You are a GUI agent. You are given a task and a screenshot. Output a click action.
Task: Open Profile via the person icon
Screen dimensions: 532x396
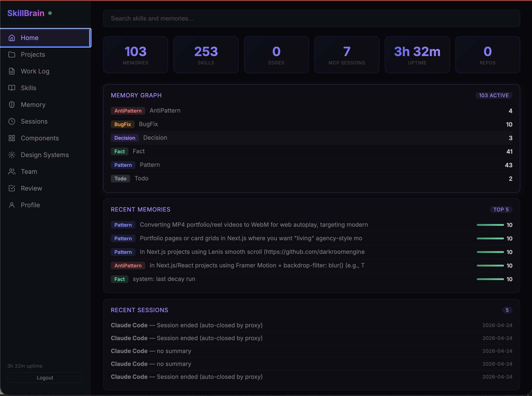12,205
